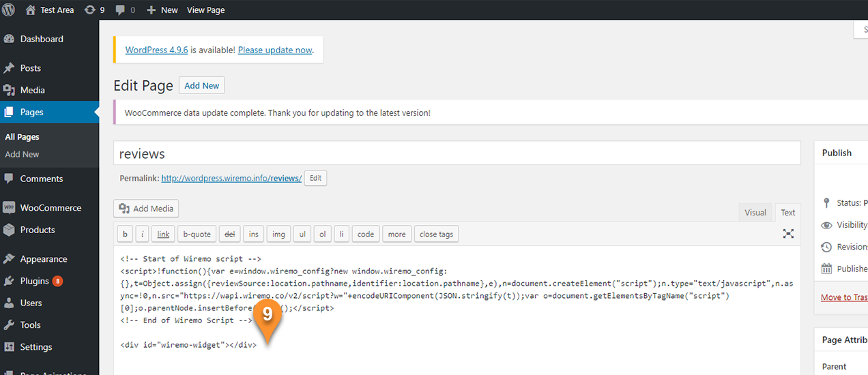Click the del quicktag button
Screen dimensions: 868x375
coord(230,234)
